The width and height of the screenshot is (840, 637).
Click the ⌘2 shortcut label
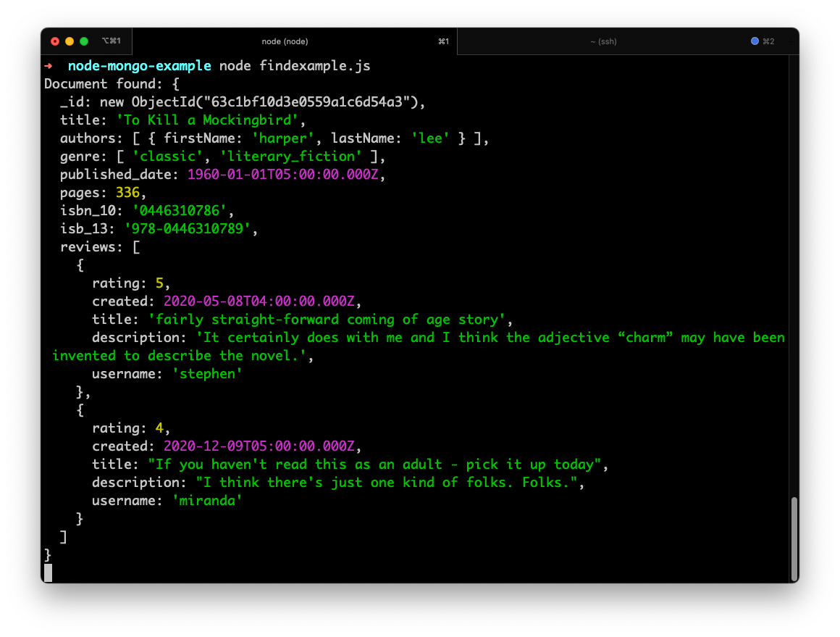click(769, 41)
